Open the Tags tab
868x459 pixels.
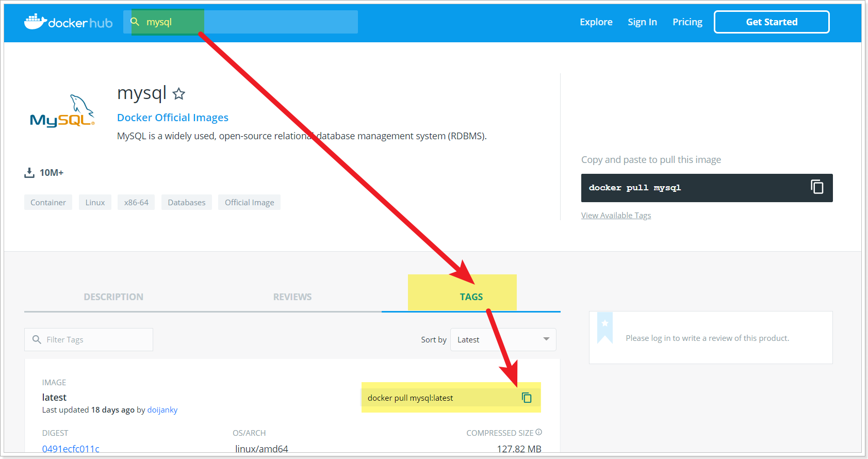[x=471, y=297]
